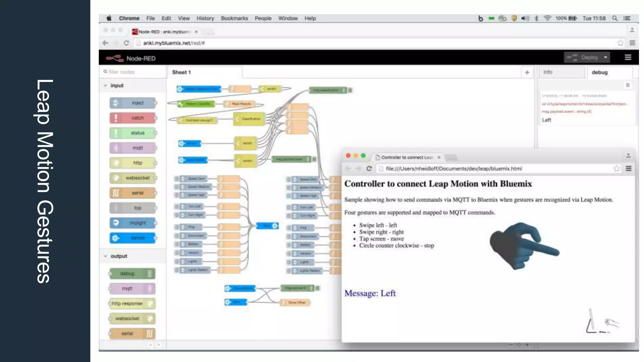The image size is (644, 362).
Task: Pick the websocket input node
Action: point(133,178)
